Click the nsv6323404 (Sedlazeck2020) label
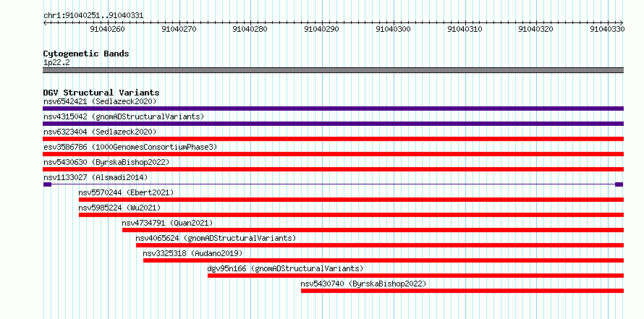This screenshot has height=319, width=644. pos(100,132)
